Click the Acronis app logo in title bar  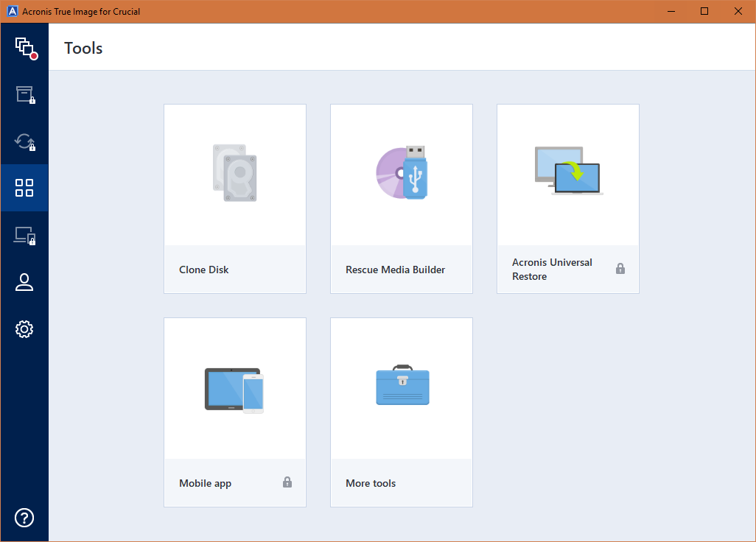[x=13, y=11]
